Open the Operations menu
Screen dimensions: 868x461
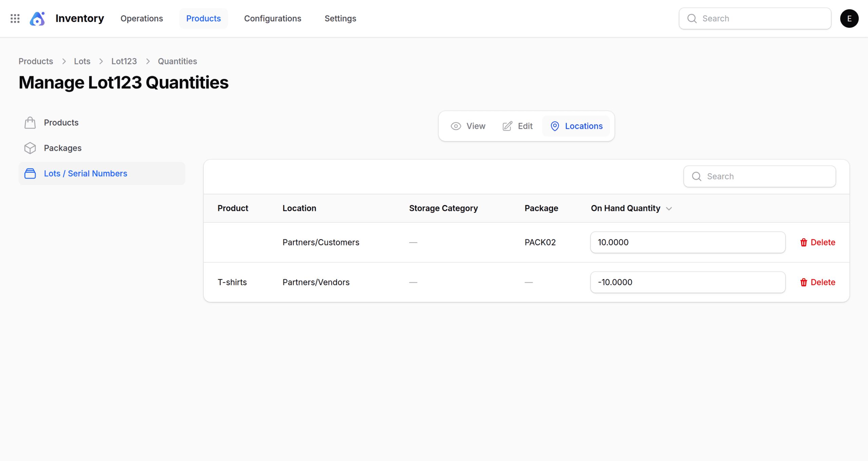click(142, 18)
